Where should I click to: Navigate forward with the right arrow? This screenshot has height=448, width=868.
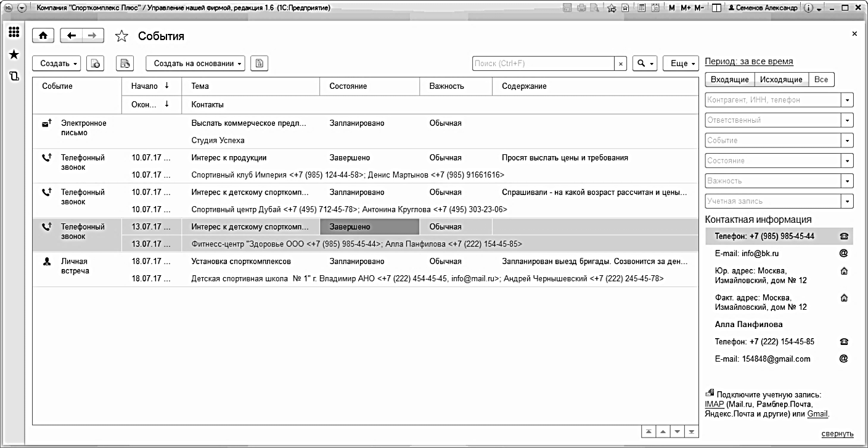pos(92,36)
